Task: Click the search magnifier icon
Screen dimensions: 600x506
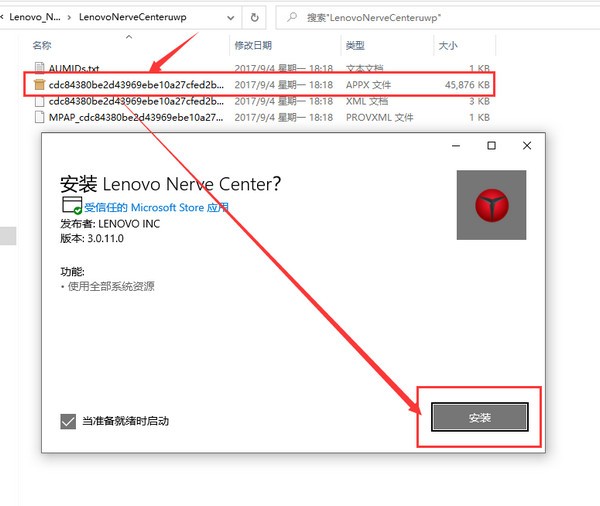Action: coord(292,17)
